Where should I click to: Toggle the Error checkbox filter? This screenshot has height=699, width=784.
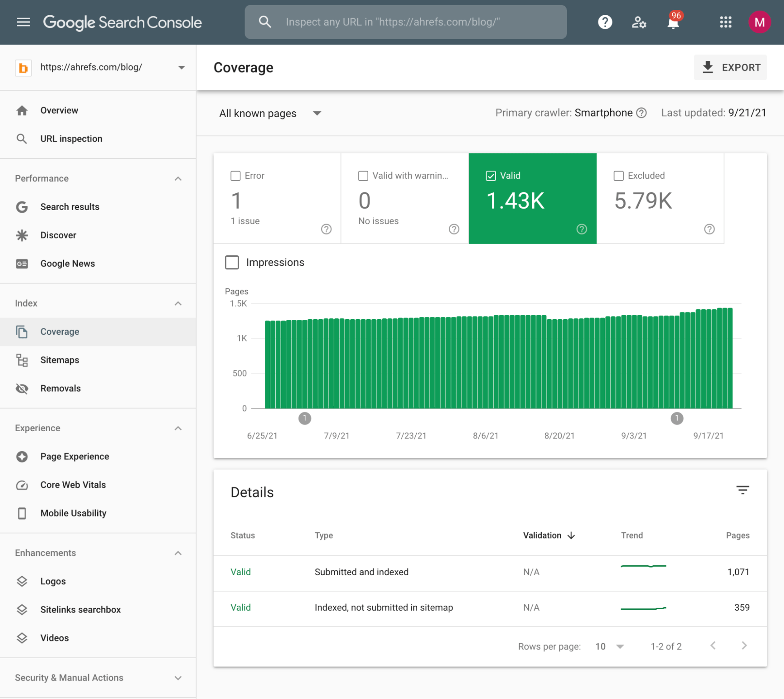[x=235, y=175]
